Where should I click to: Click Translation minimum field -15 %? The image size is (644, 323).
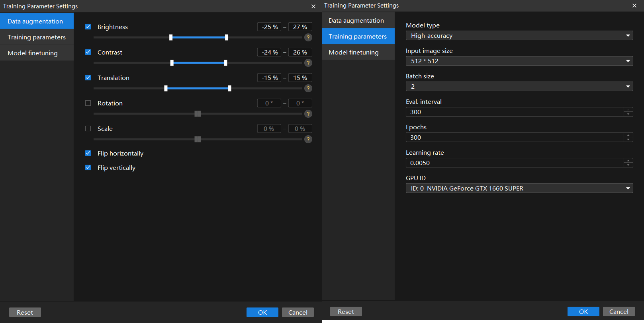pyautogui.click(x=269, y=78)
